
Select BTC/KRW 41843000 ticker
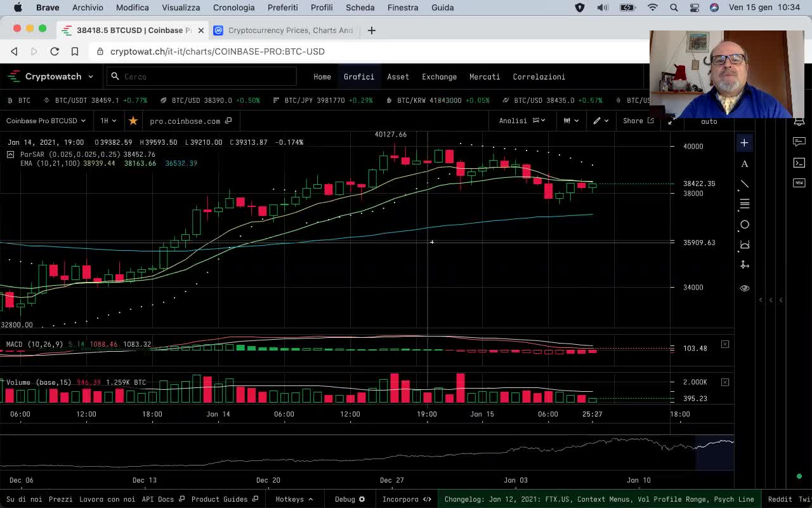(438, 100)
